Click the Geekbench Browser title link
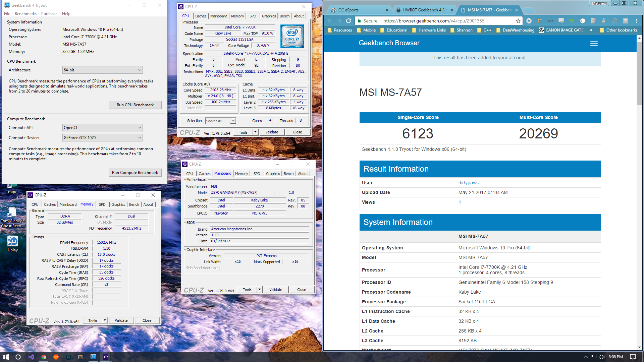Image resolution: width=644 pixels, height=362 pixels. pyautogui.click(x=389, y=43)
